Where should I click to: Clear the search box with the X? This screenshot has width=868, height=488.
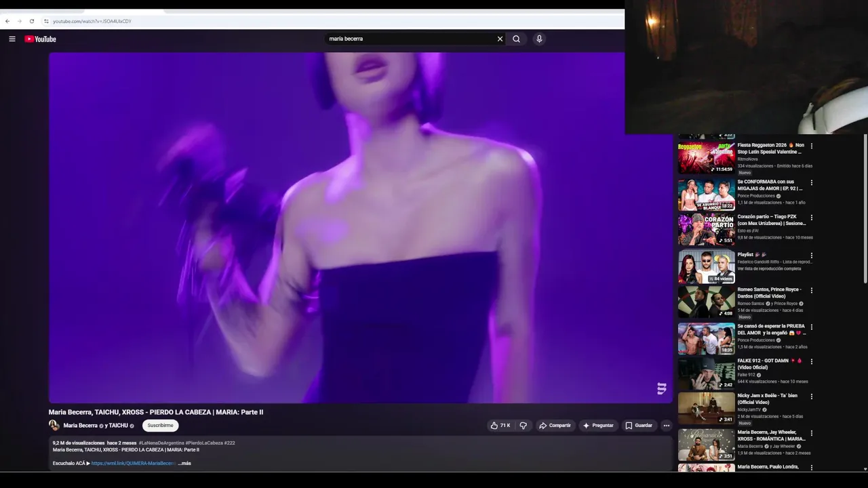click(x=500, y=39)
